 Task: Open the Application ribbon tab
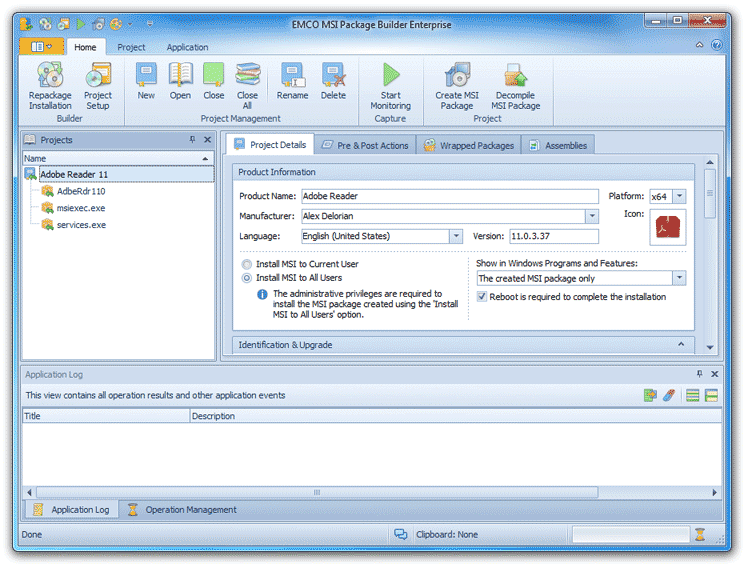click(187, 47)
